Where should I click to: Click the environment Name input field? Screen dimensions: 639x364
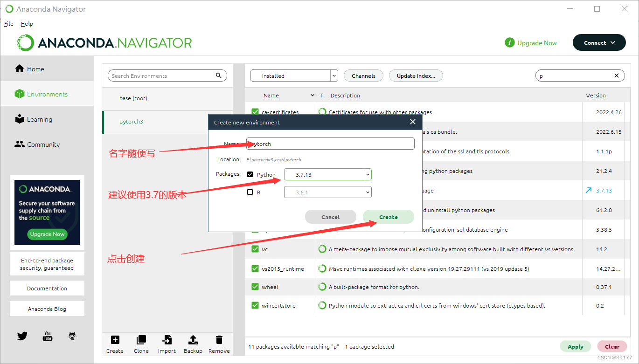pyautogui.click(x=330, y=144)
